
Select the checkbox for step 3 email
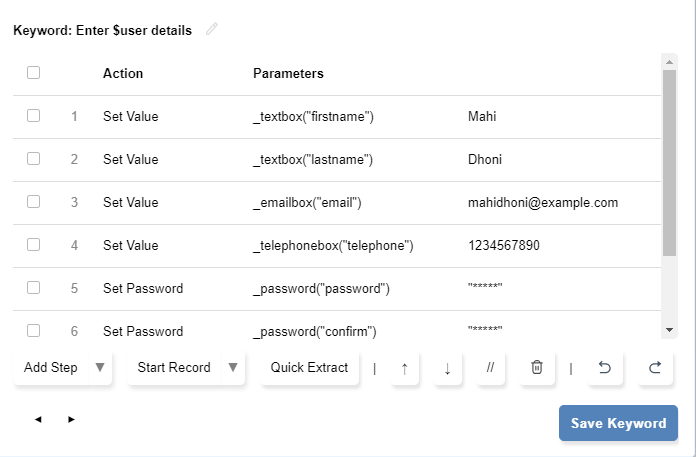point(34,202)
